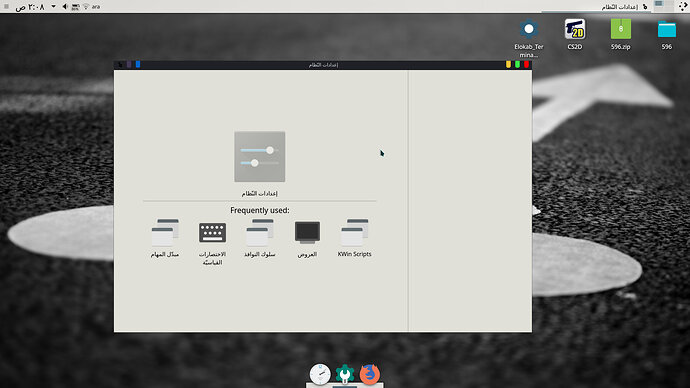The height and width of the screenshot is (388, 690).
Task: Click the large System Settings sliders icon
Action: click(260, 157)
